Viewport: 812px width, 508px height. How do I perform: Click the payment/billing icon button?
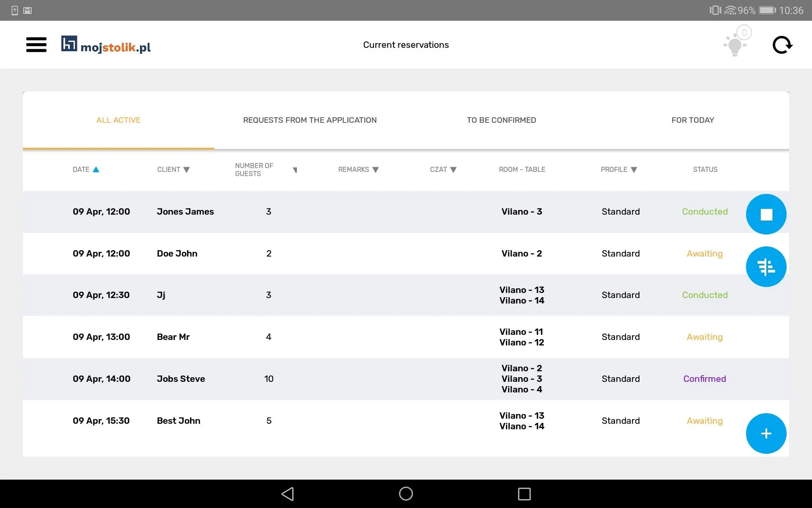(x=766, y=266)
